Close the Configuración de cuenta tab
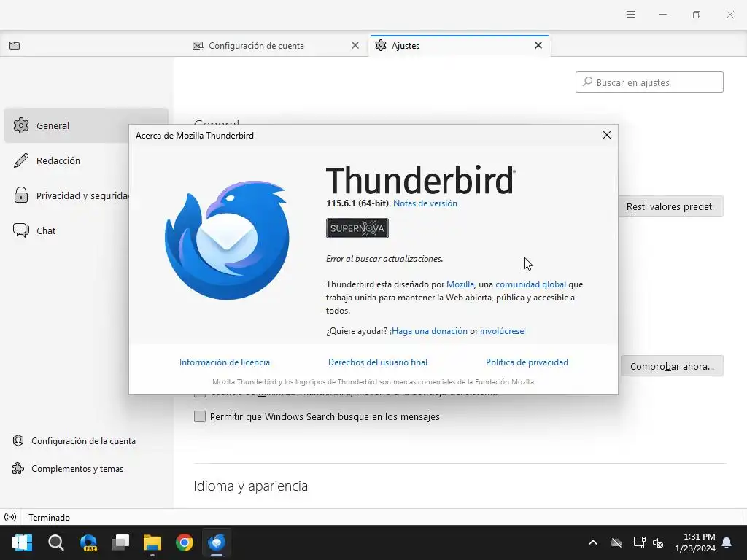 coord(355,45)
